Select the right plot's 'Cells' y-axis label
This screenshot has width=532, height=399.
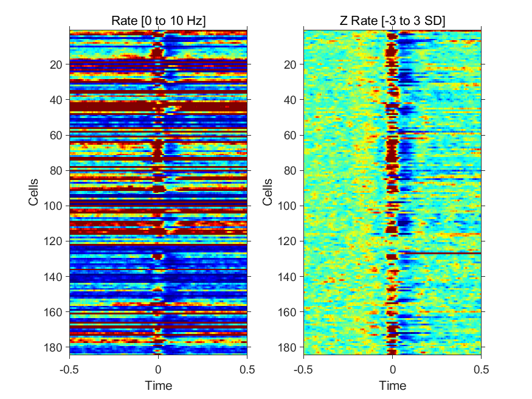click(268, 192)
